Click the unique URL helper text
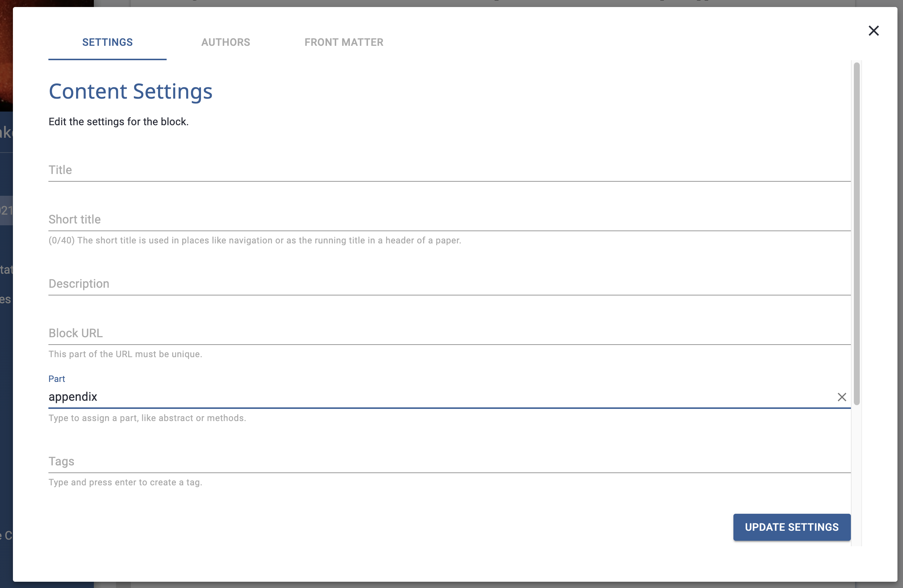Viewport: 903px width, 588px height. point(125,354)
